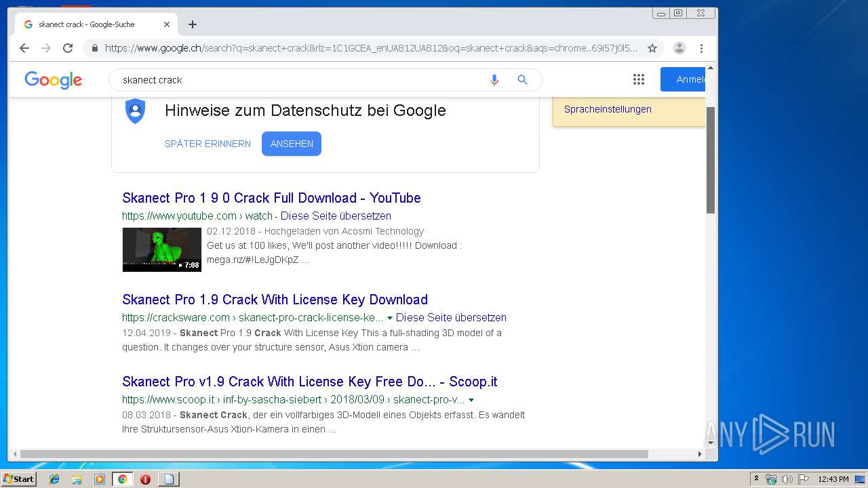Translate the YouTube result page
Viewport: 868px width, 488px height.
tap(336, 216)
